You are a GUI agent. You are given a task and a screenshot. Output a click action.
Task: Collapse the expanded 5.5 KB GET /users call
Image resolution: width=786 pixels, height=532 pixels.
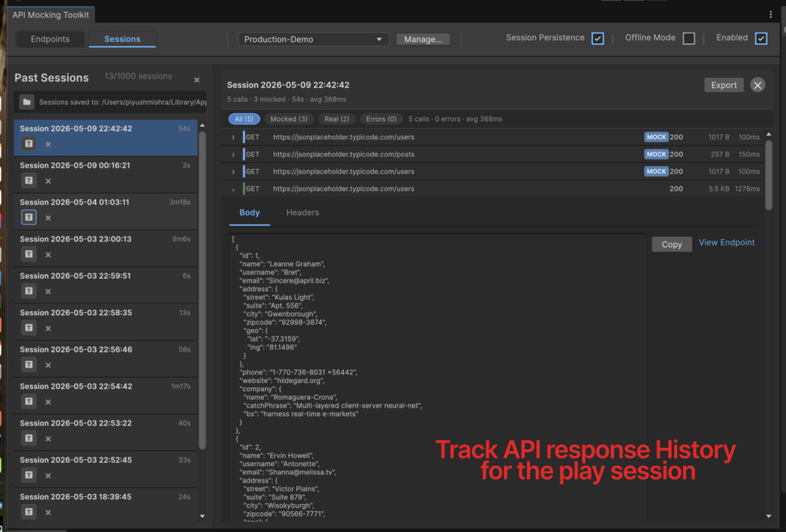coord(233,189)
